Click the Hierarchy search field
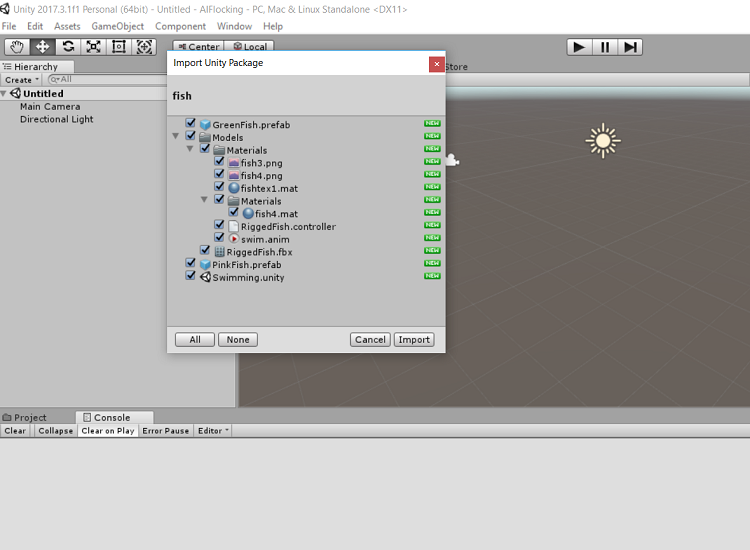 (108, 79)
